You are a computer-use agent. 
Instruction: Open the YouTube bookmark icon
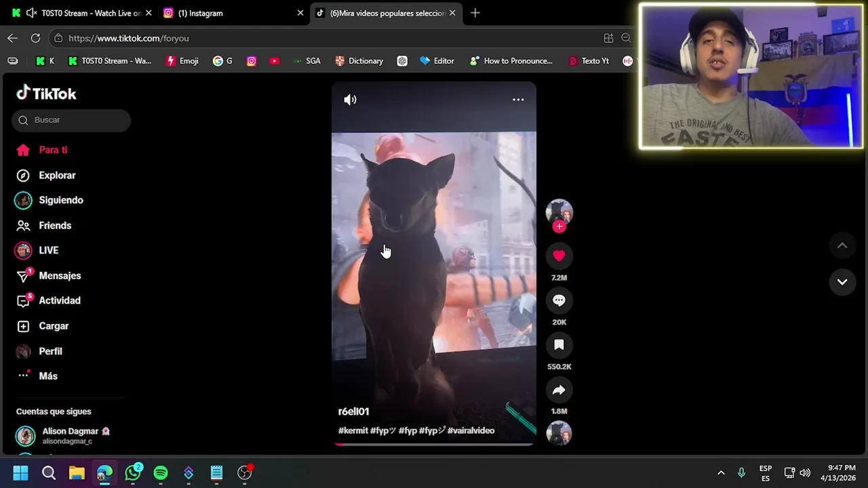pyautogui.click(x=274, y=61)
